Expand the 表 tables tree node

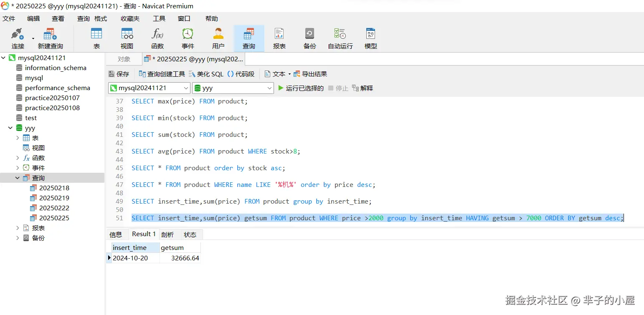(18, 138)
